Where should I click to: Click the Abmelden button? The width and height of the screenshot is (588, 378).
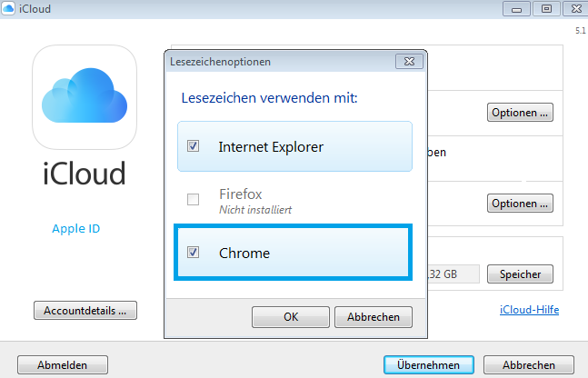[x=62, y=364]
